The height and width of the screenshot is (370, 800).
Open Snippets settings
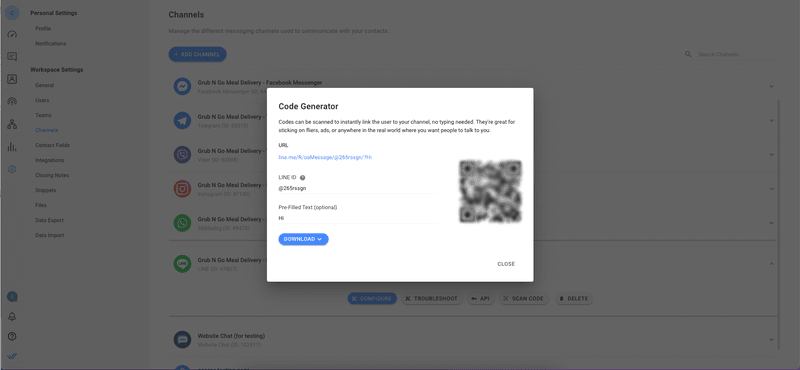(45, 190)
